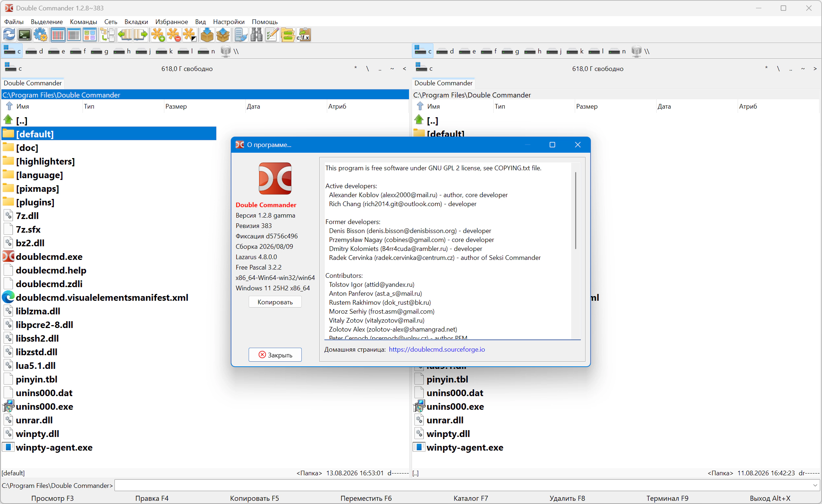Sort left panel by the Размер column
822x504 pixels.
click(205, 106)
